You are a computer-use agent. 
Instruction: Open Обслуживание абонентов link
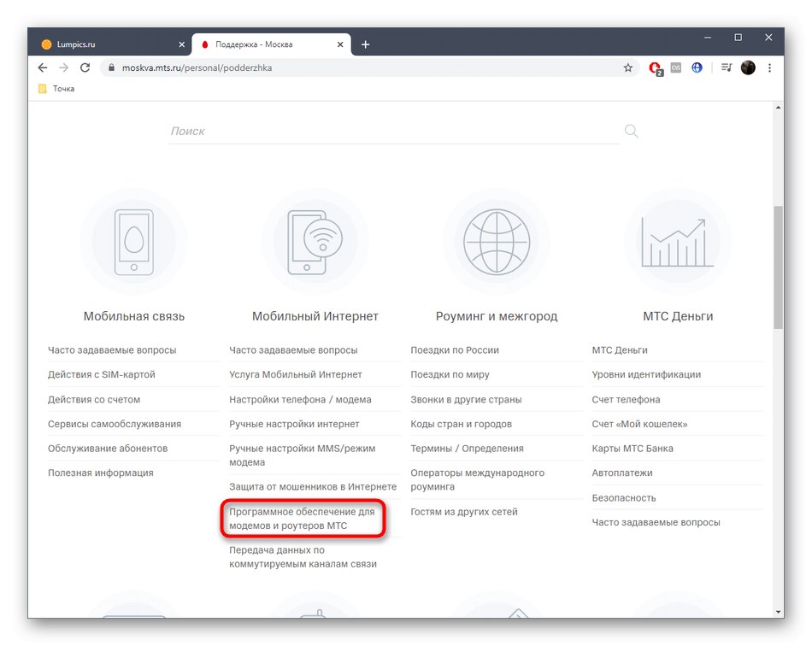108,449
